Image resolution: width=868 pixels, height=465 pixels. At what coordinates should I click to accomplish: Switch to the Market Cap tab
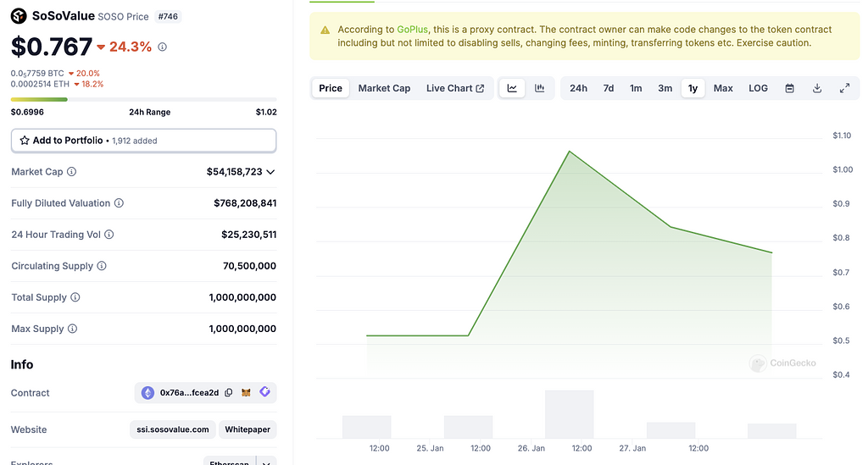pyautogui.click(x=384, y=88)
